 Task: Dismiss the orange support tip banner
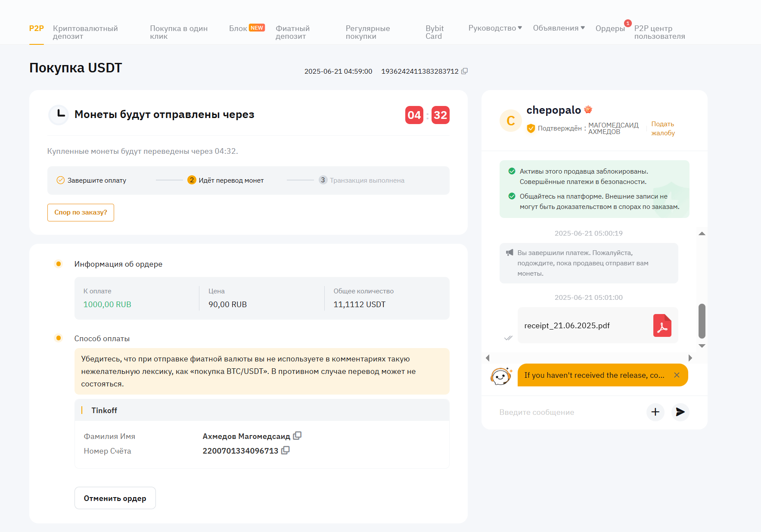(x=677, y=375)
